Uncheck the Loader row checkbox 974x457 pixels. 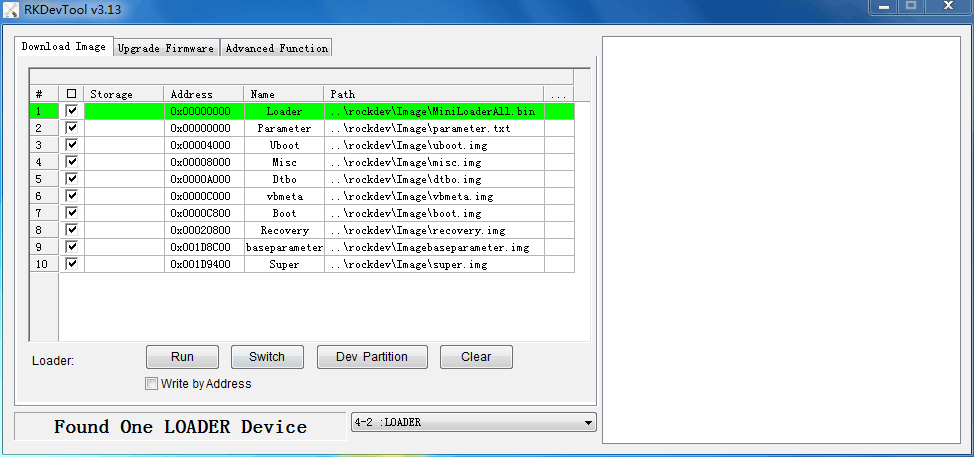[71, 111]
